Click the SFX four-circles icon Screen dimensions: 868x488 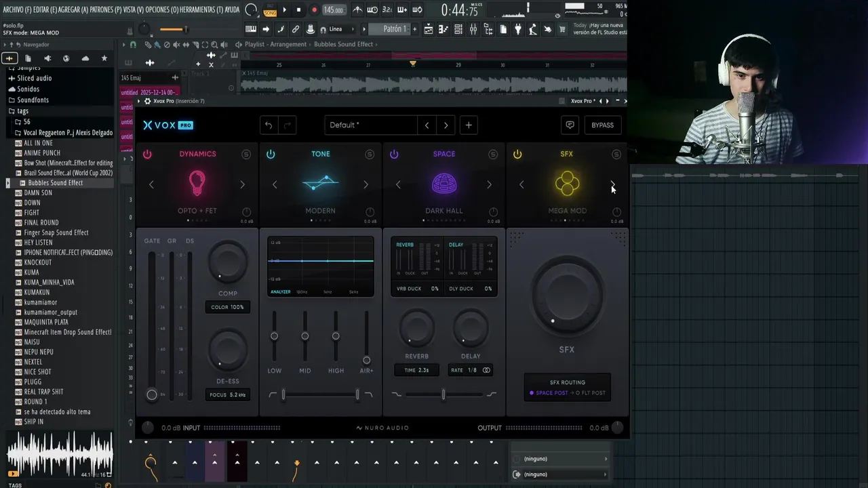pyautogui.click(x=567, y=184)
